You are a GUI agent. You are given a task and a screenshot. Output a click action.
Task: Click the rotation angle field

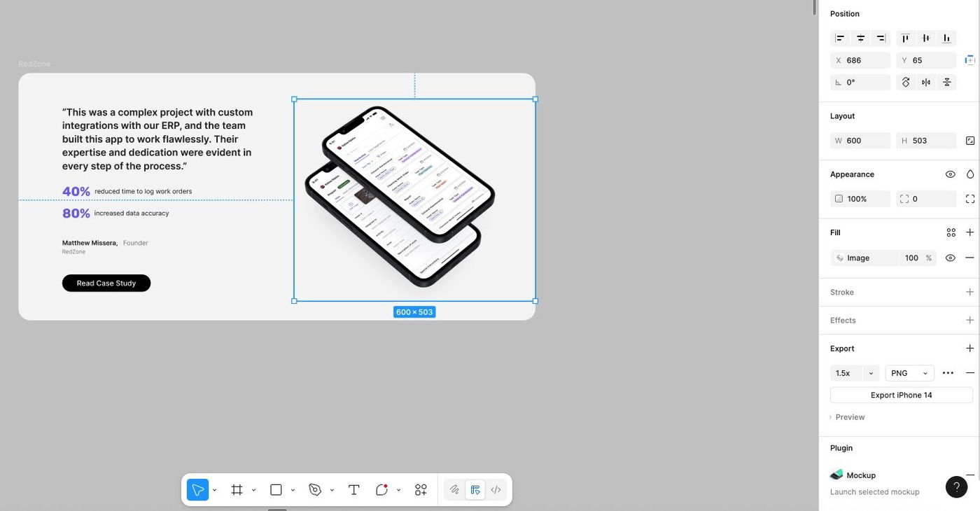(x=860, y=83)
